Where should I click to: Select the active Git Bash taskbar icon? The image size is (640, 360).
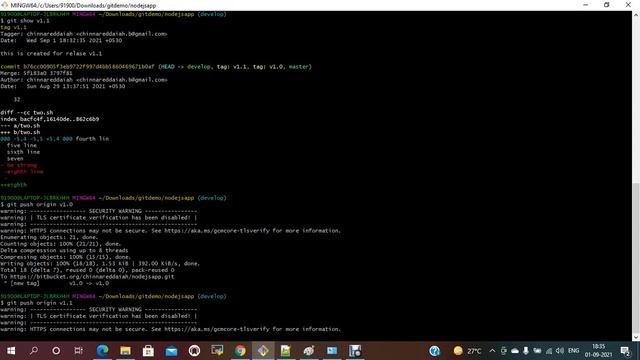coord(263,351)
